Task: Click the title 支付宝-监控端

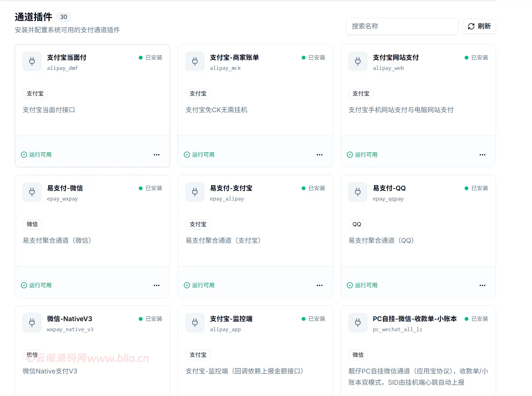Action: 231,319
